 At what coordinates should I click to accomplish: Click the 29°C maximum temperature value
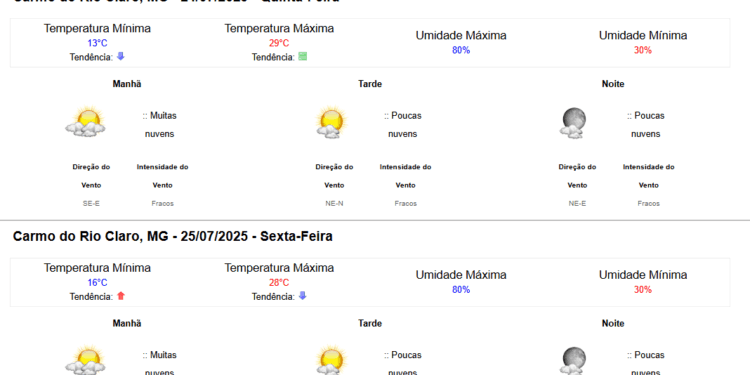coord(279,44)
